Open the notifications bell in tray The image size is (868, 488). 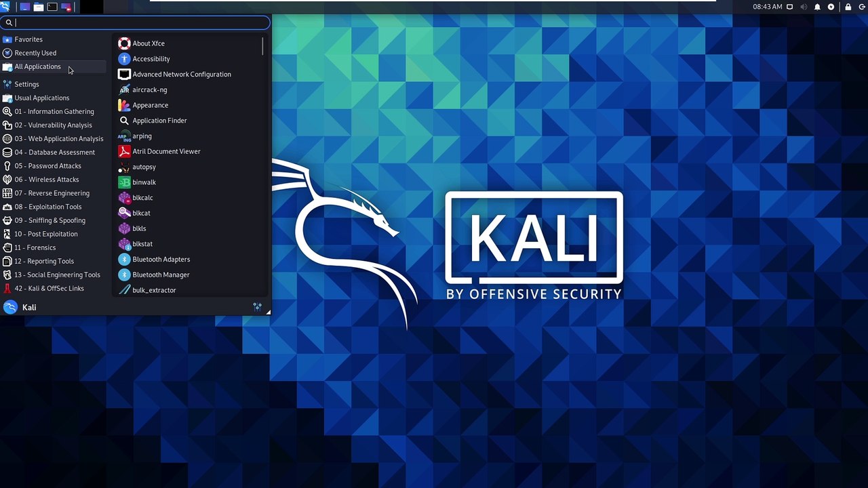point(817,7)
